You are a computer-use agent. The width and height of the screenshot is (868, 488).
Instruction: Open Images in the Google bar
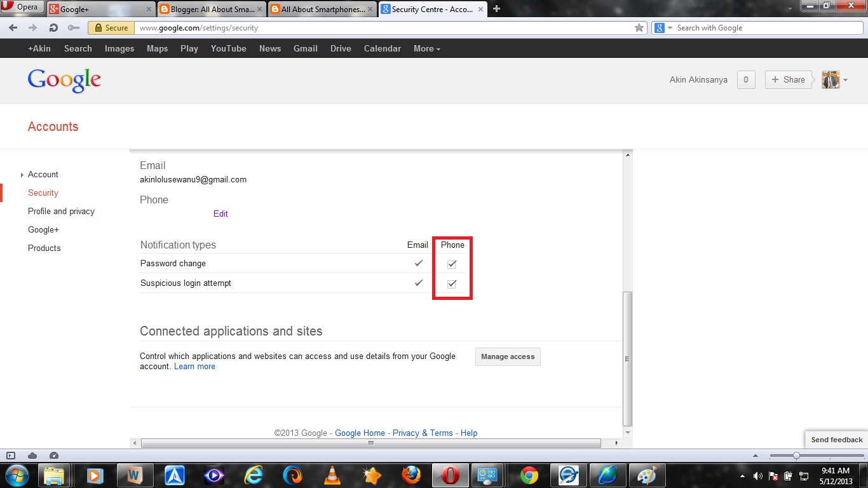(x=119, y=48)
